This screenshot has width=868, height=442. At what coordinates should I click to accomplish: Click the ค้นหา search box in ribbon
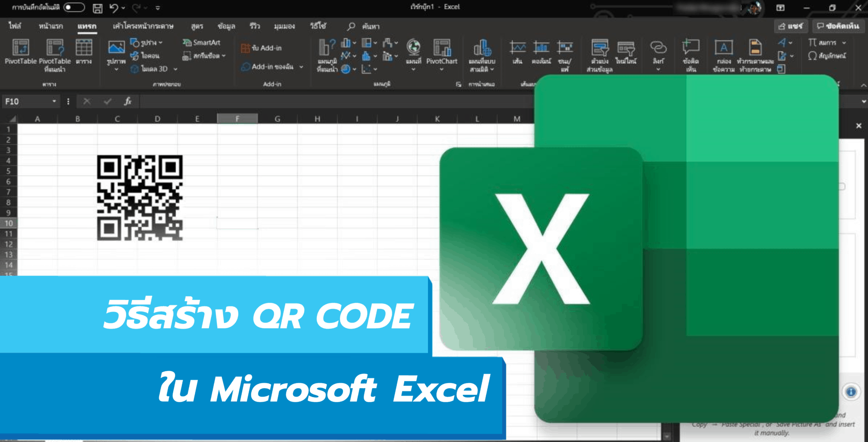364,26
